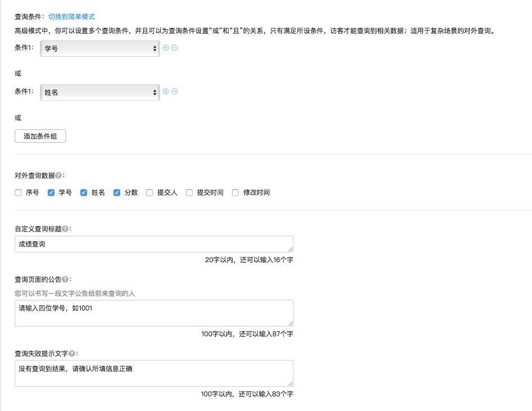This screenshot has height=411, width=532.
Task: Click the 切换到简单模式 link
Action: click(x=71, y=17)
